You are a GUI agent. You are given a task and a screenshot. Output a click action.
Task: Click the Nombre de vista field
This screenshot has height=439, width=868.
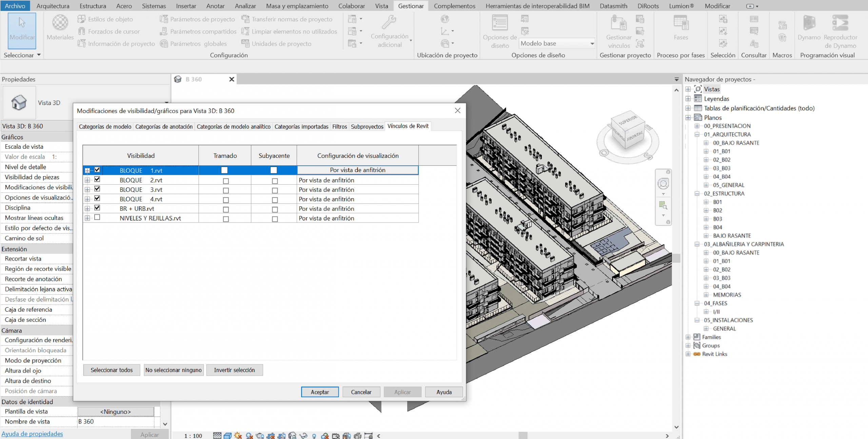tap(116, 422)
